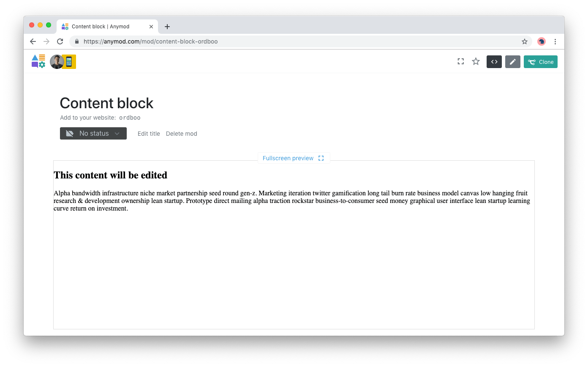Go back to the previous page

click(33, 41)
